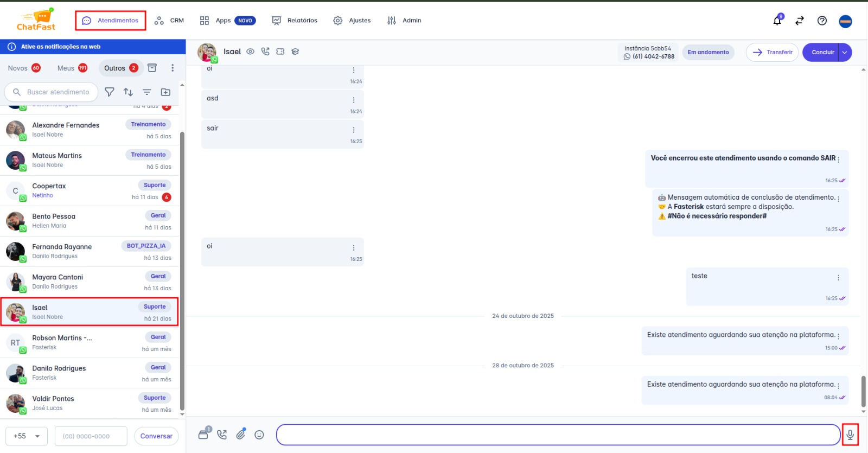Expand the Concluir dropdown arrow
Image resolution: width=868 pixels, height=453 pixels.
[845, 52]
